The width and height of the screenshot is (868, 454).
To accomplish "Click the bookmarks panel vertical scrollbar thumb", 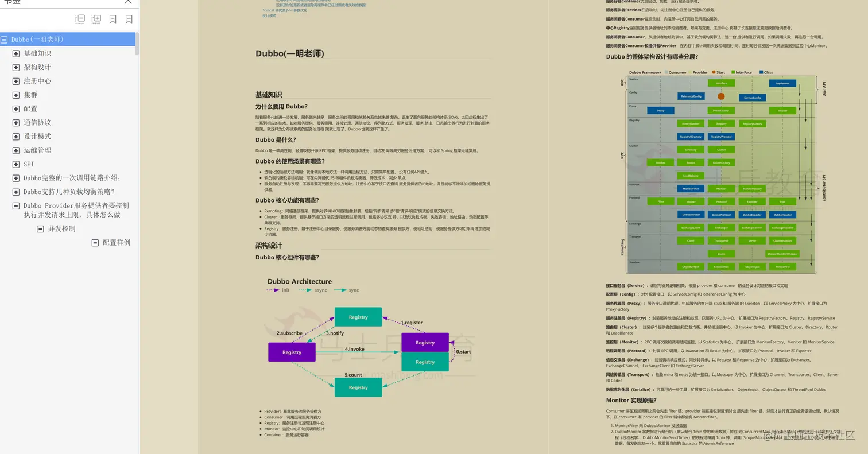I will (137, 44).
